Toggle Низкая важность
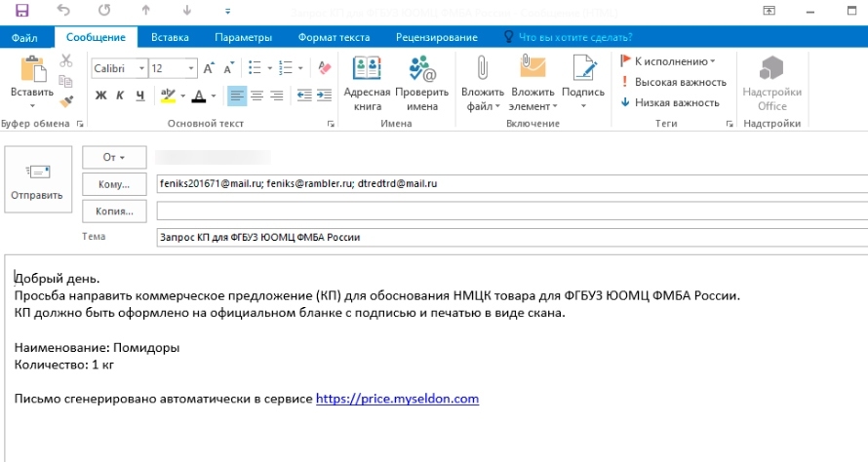The width and height of the screenshot is (868, 462). click(670, 102)
